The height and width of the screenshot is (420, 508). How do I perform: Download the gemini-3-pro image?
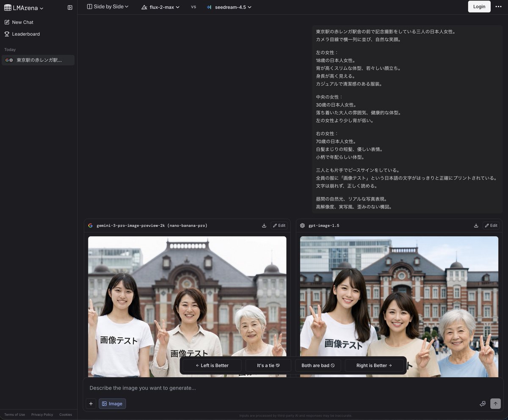264,225
